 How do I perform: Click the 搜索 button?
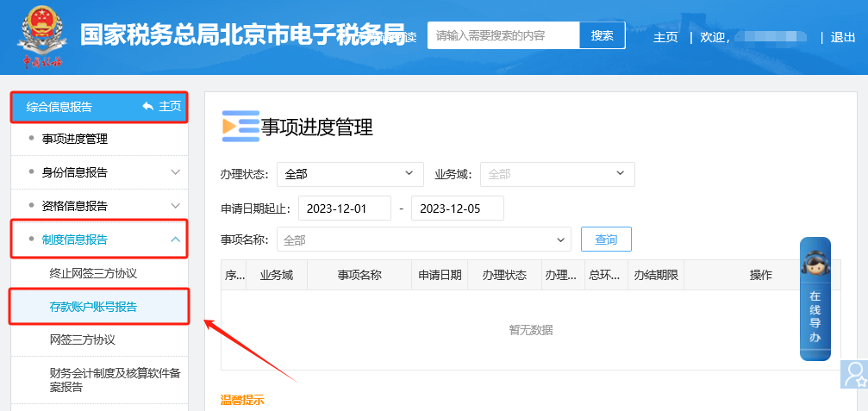pyautogui.click(x=602, y=35)
